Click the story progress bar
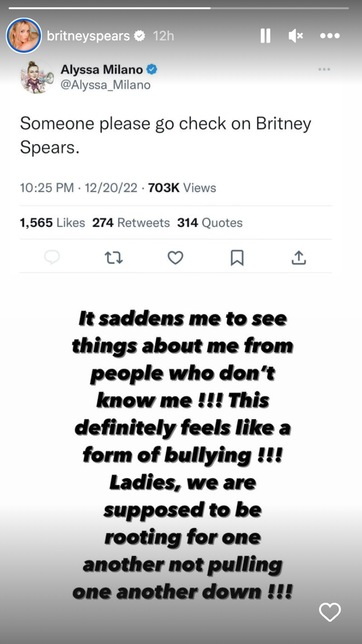The height and width of the screenshot is (644, 362). (x=178, y=8)
